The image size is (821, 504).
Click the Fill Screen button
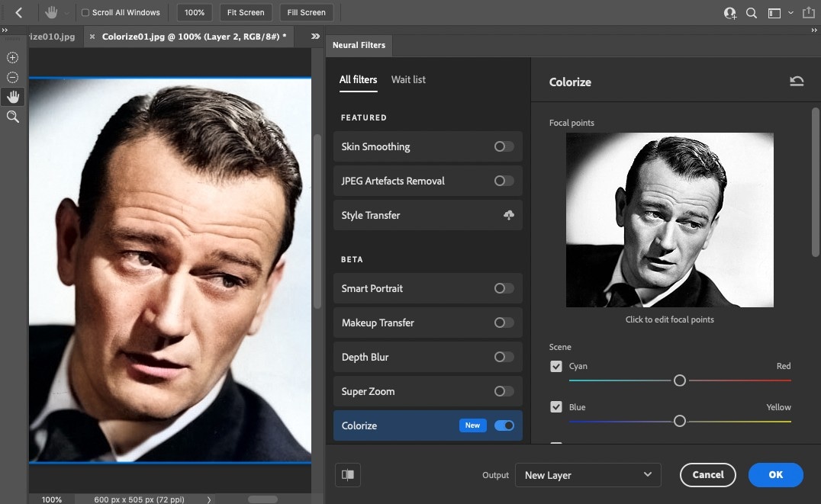tap(306, 12)
